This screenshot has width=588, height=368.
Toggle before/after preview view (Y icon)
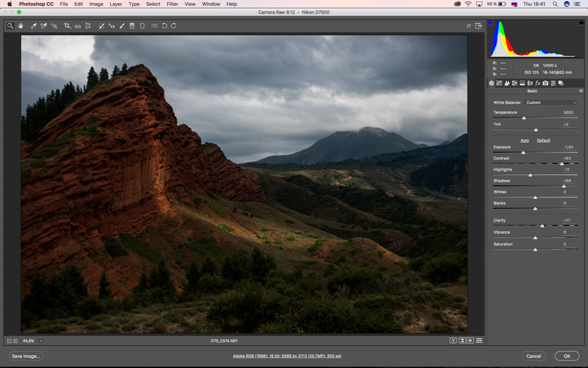coord(453,340)
